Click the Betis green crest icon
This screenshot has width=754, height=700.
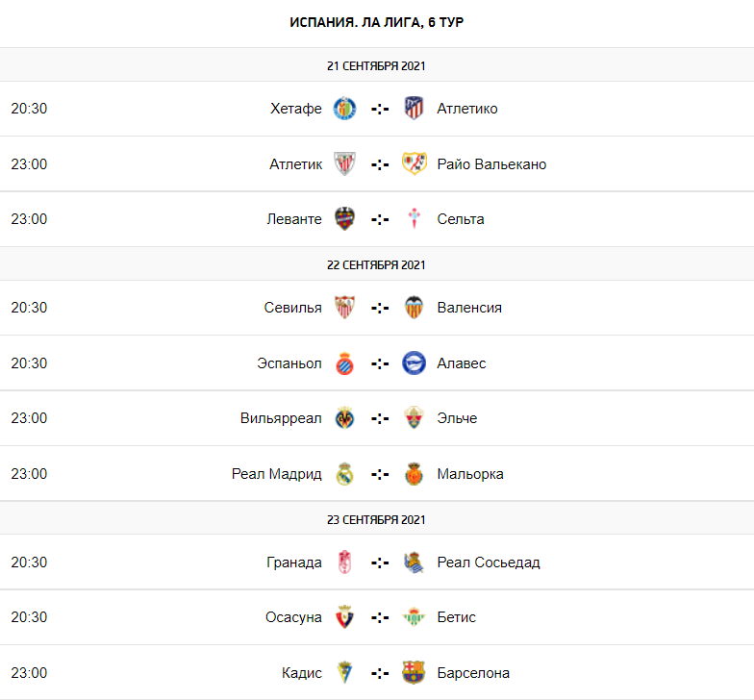click(414, 617)
